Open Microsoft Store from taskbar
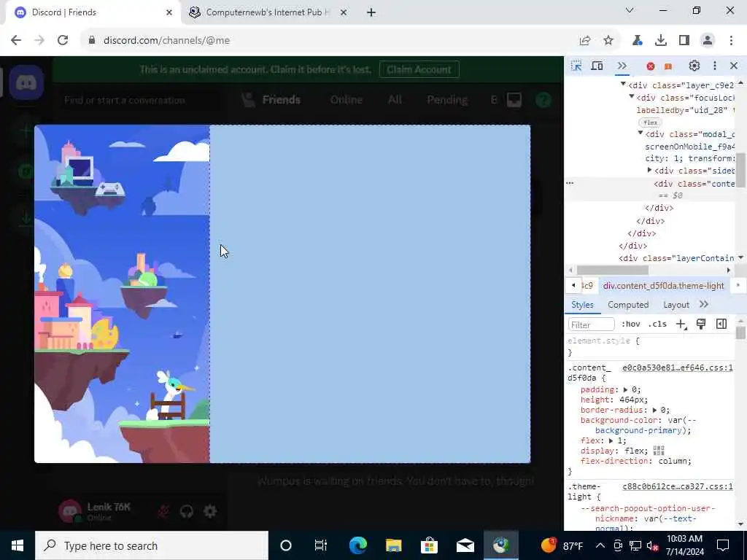747x560 pixels. click(x=429, y=545)
